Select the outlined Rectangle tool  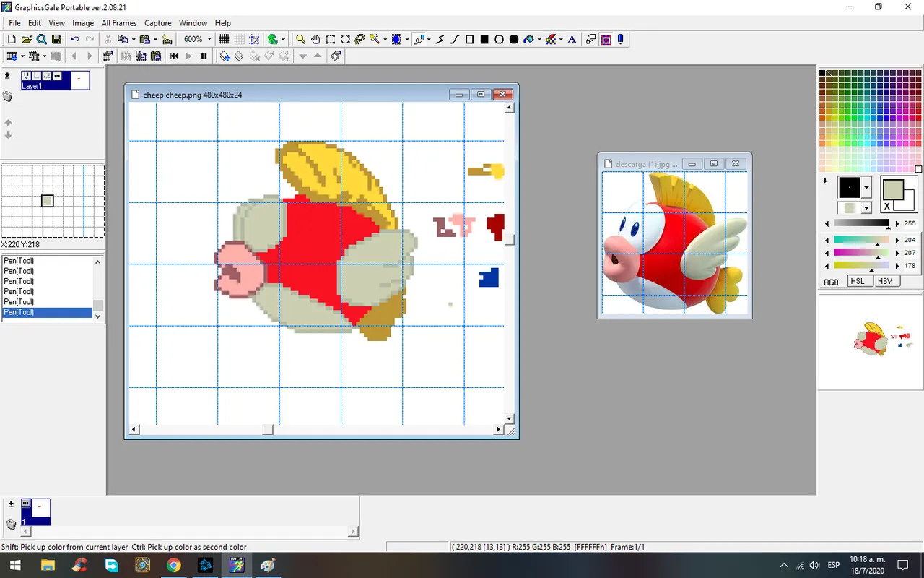pyautogui.click(x=469, y=39)
